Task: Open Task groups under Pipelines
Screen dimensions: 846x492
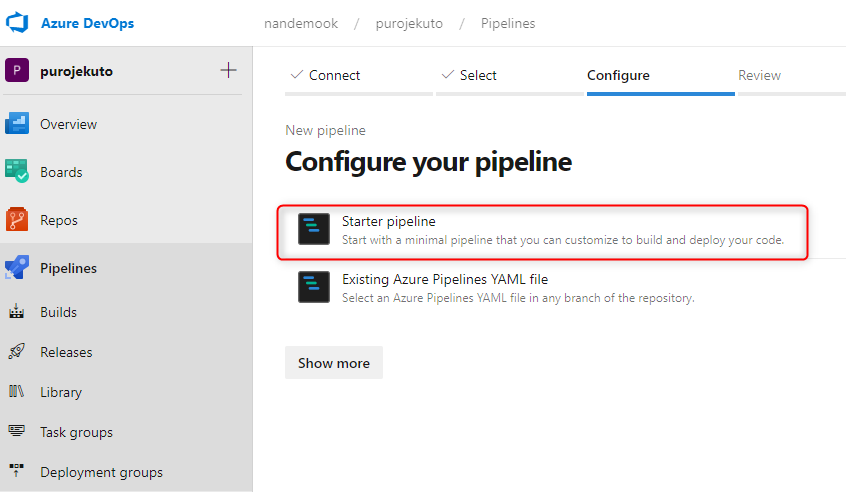Action: (x=76, y=432)
